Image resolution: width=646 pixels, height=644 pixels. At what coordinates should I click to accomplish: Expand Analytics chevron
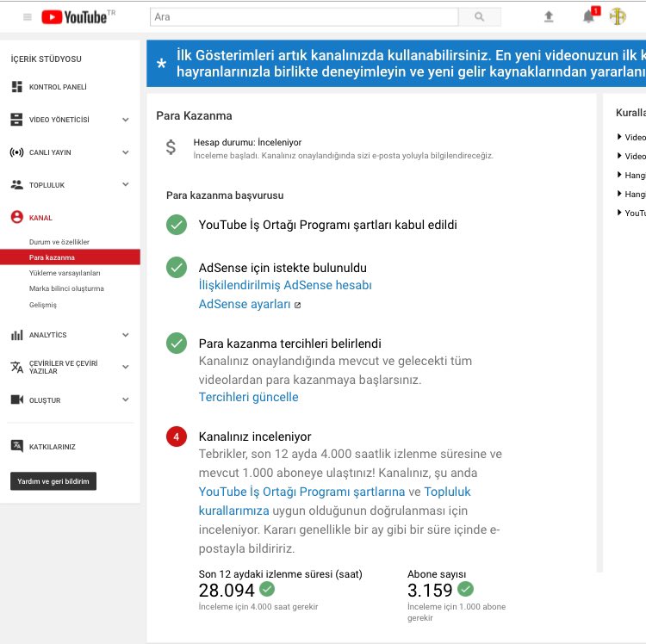click(126, 335)
